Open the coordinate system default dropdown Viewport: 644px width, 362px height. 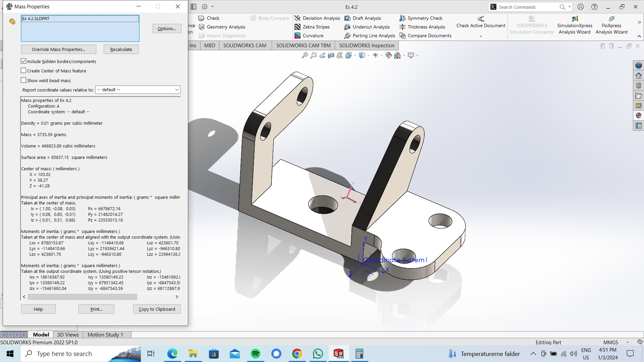[138, 90]
